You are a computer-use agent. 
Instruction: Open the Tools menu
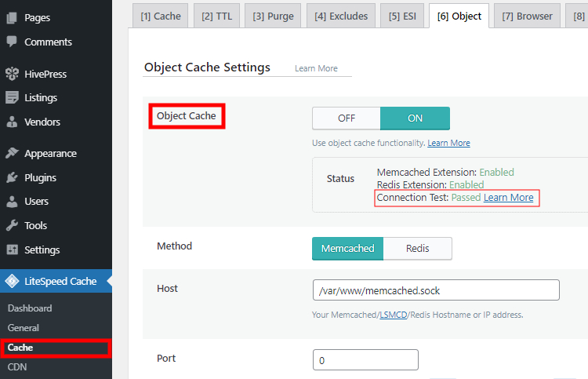coord(35,225)
